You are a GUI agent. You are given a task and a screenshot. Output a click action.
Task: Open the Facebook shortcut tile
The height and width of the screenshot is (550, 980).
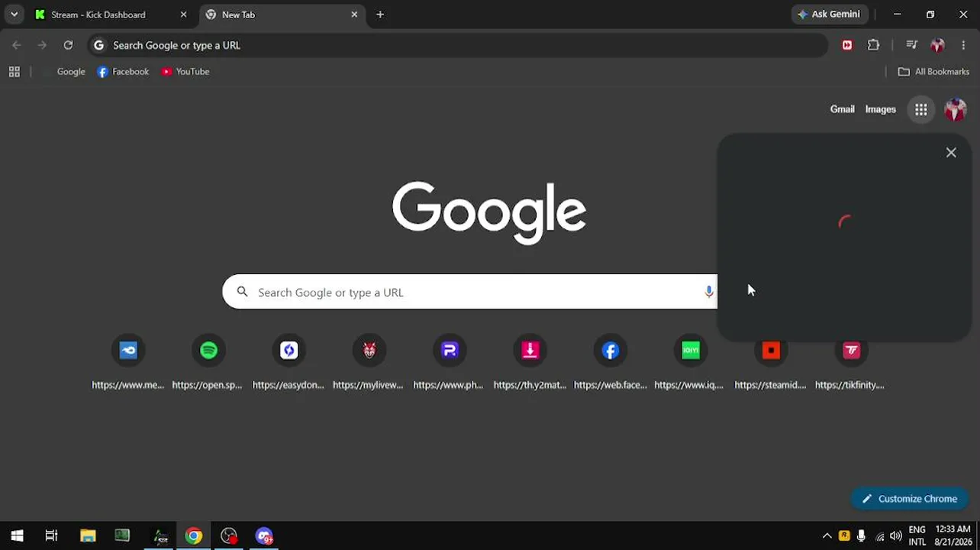pos(610,350)
